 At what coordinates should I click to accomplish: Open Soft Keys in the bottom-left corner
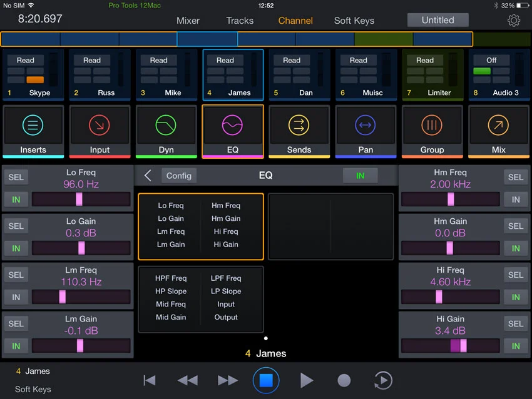33,389
